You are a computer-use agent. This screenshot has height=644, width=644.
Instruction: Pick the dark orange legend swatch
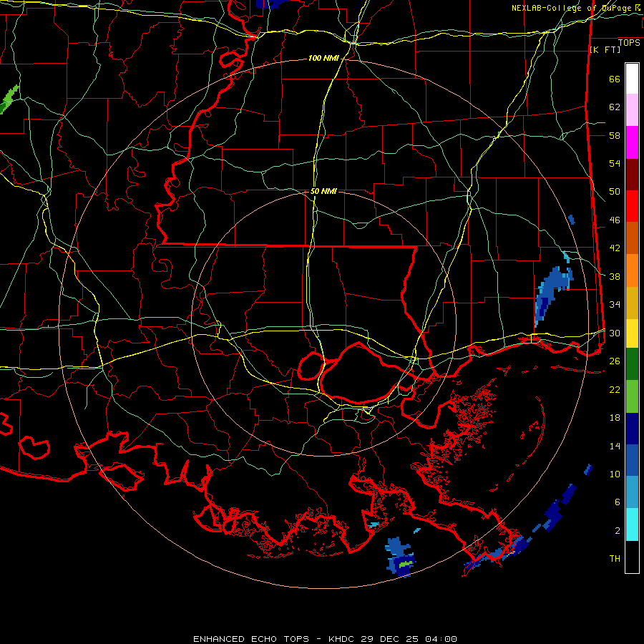click(x=632, y=238)
